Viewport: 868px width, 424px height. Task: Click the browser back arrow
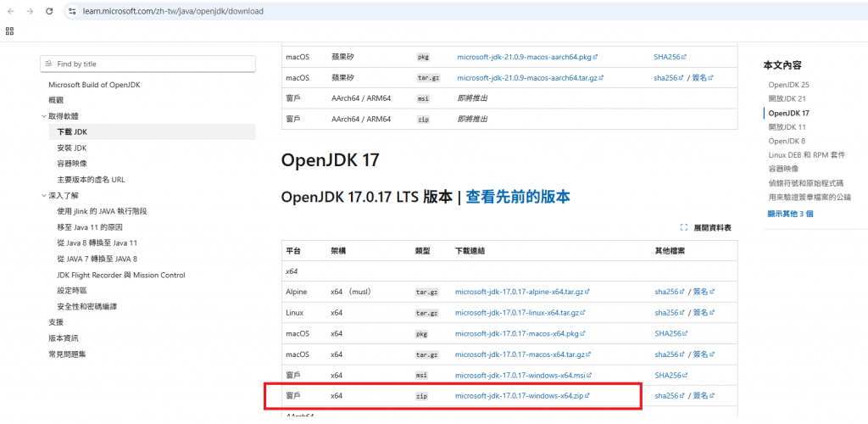pos(10,11)
